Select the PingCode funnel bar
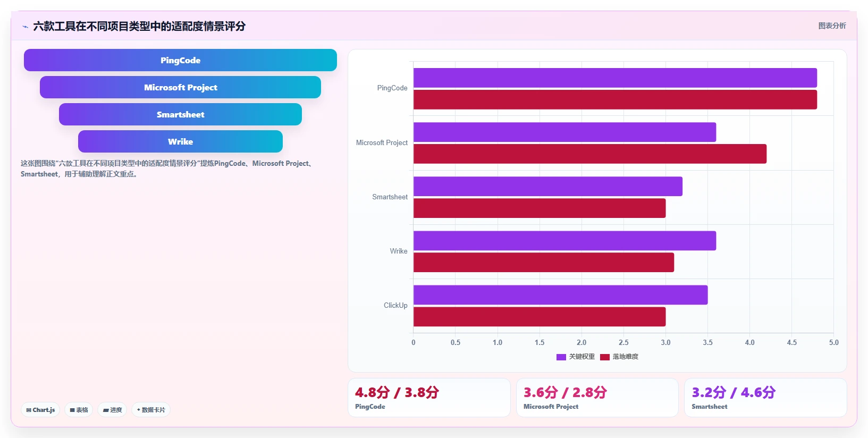The height and width of the screenshot is (438, 868). click(180, 60)
